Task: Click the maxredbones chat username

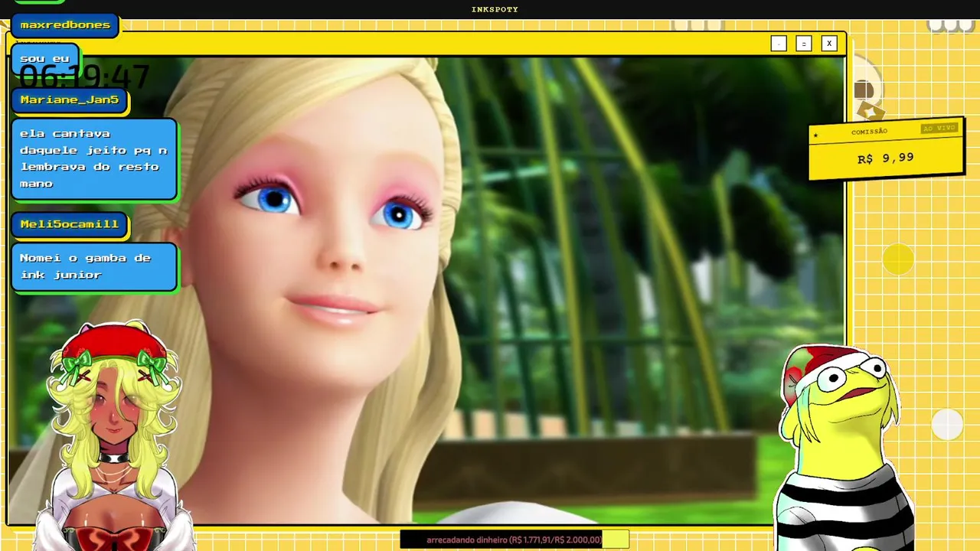Action: click(x=65, y=25)
